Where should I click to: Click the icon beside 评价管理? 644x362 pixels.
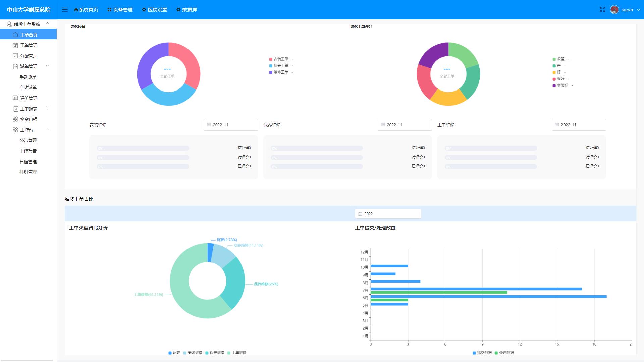click(x=15, y=98)
